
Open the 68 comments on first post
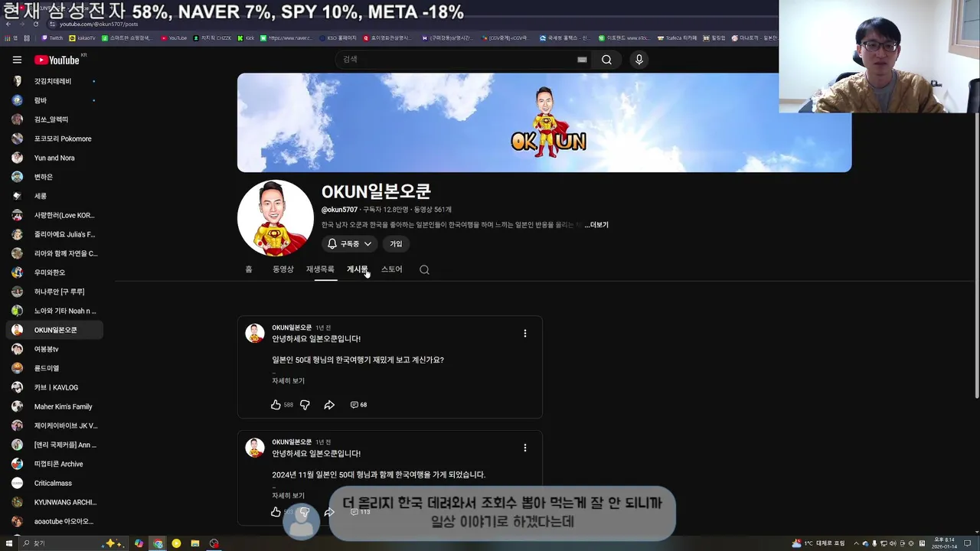tap(358, 405)
